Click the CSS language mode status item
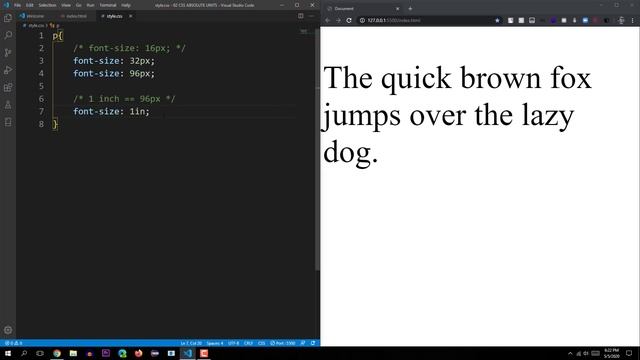 point(262,343)
